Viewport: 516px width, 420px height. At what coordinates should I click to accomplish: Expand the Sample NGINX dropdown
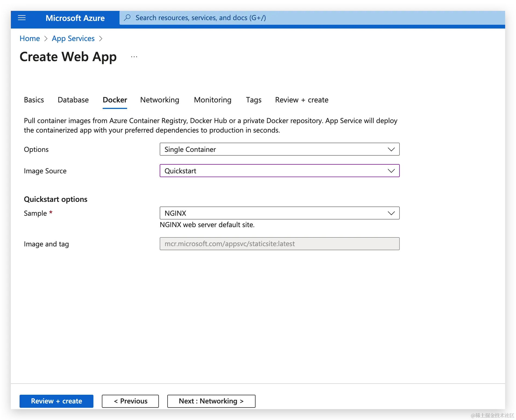279,213
